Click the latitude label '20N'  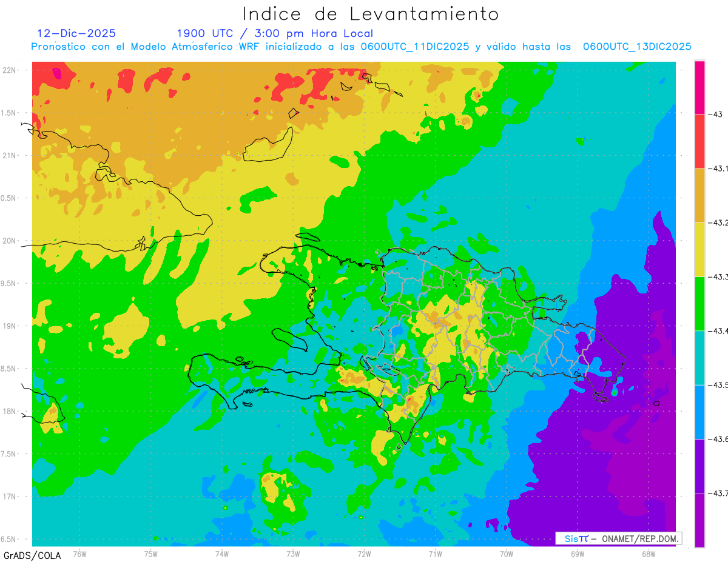coord(9,241)
